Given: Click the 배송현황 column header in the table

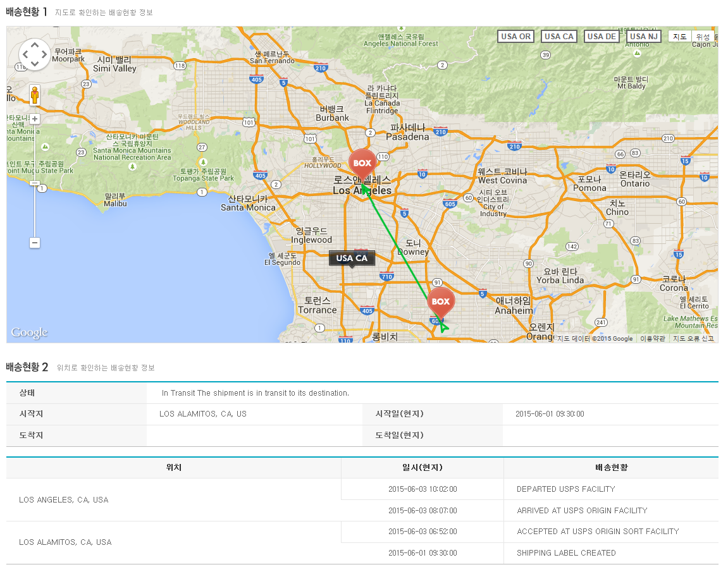Looking at the screenshot, I should (612, 468).
